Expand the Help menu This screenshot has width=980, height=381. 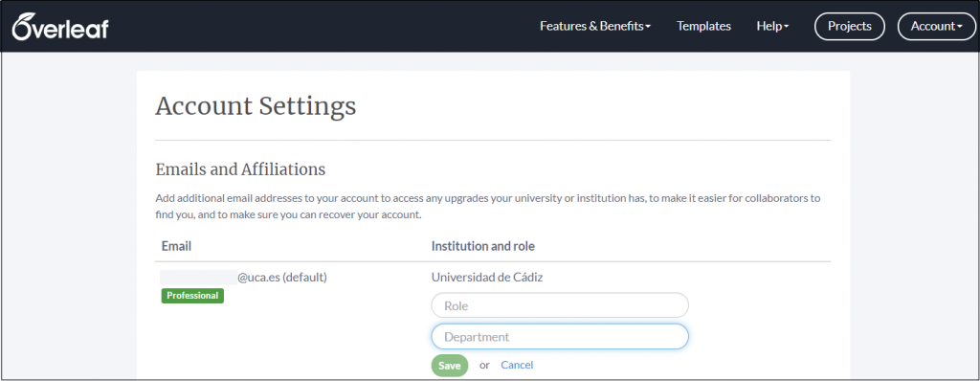click(x=772, y=26)
